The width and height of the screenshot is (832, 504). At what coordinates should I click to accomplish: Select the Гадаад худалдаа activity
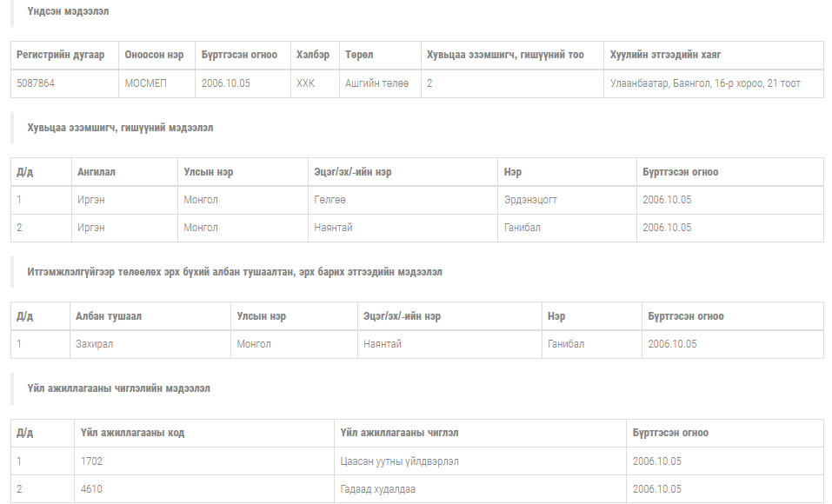coord(378,489)
